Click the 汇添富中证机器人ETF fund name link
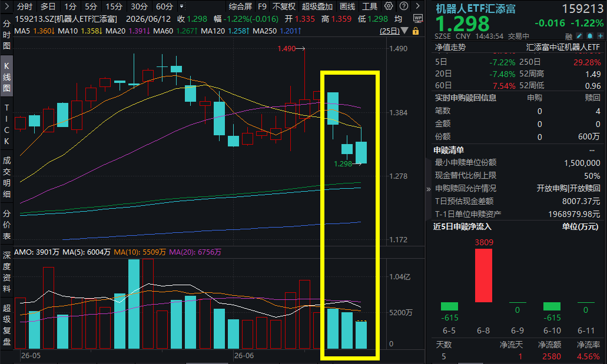 (563, 47)
